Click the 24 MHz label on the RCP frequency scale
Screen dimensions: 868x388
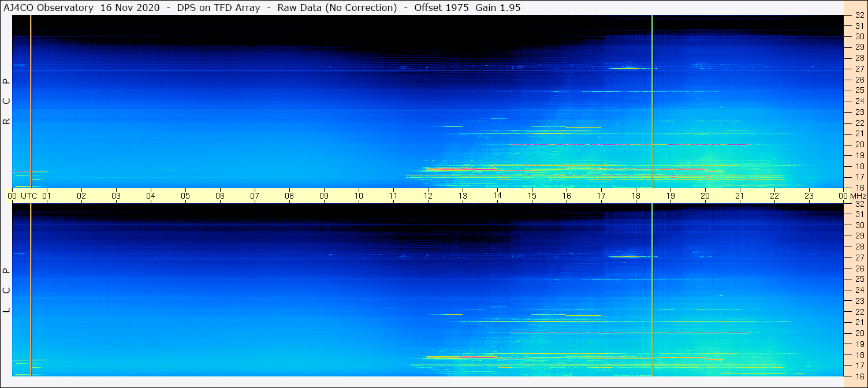pos(859,102)
